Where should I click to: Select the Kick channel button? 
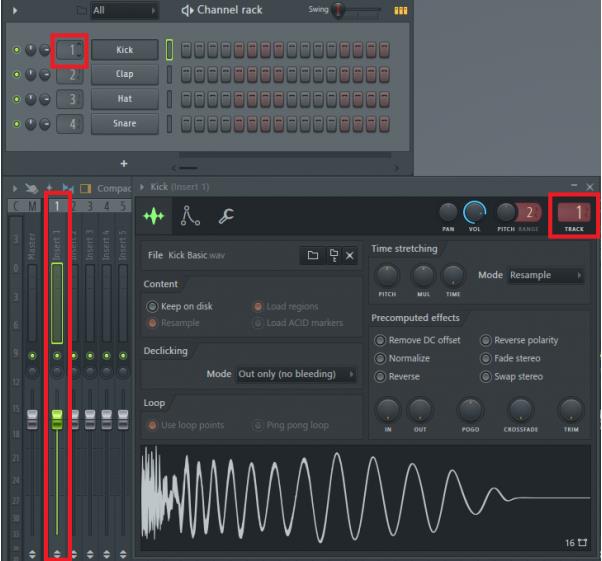click(x=124, y=50)
